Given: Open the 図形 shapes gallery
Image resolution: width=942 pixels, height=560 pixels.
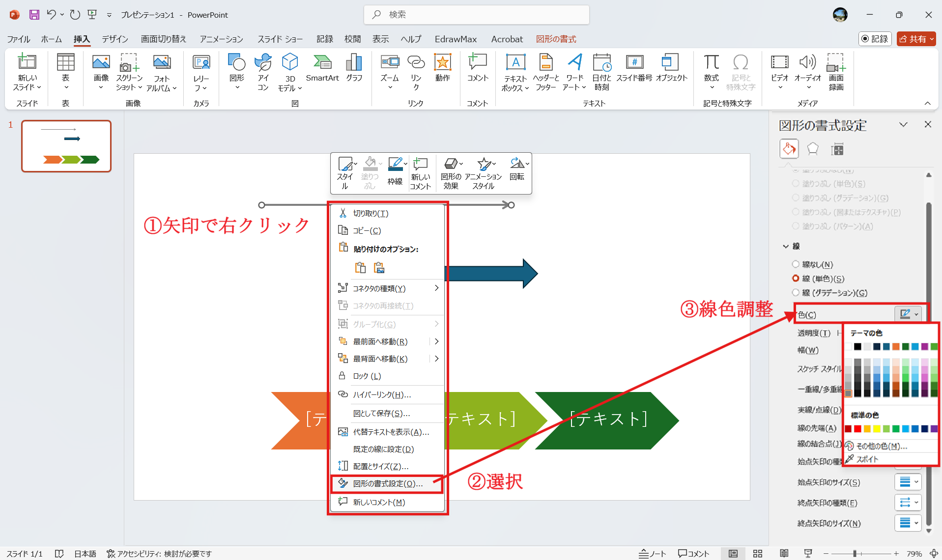Looking at the screenshot, I should [x=237, y=72].
